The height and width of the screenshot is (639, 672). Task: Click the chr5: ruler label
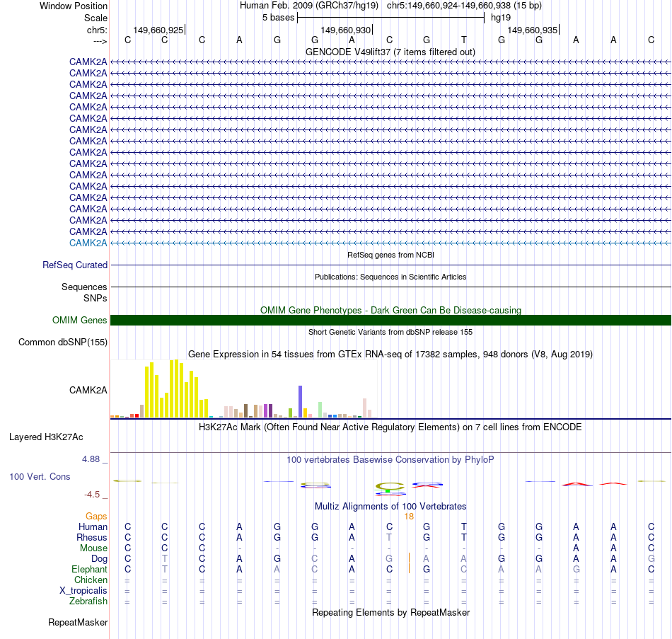pos(97,30)
